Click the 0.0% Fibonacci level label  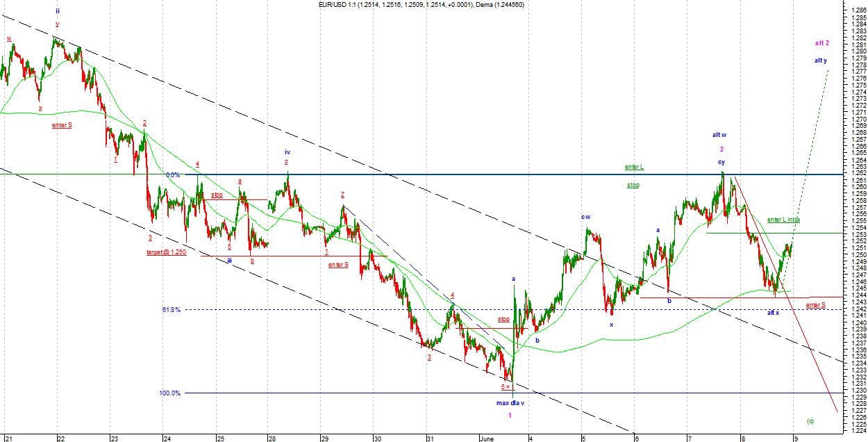(x=172, y=175)
